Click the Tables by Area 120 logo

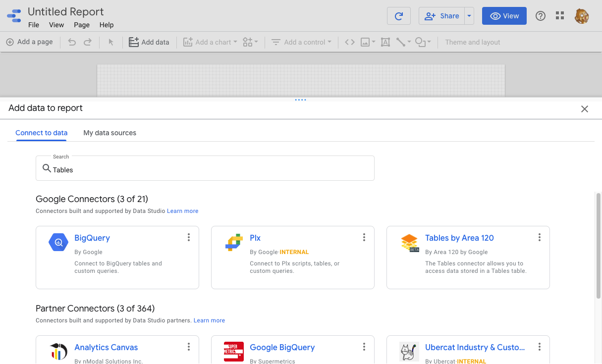point(409,243)
